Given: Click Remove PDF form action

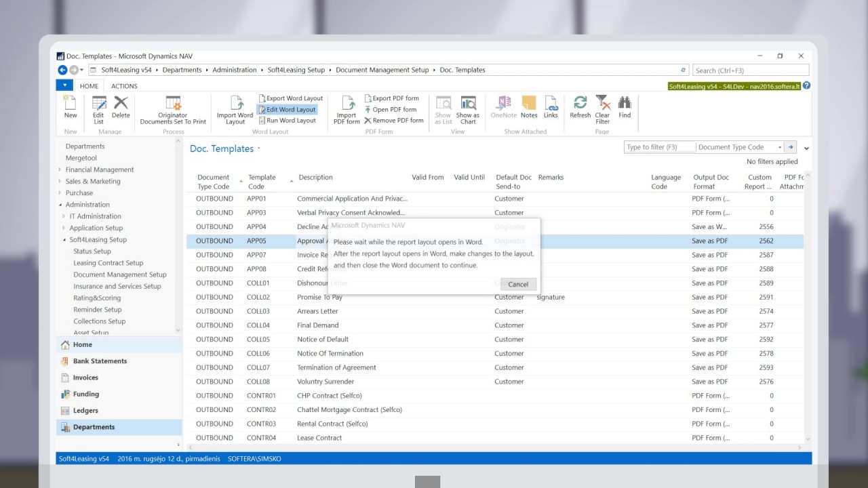Looking at the screenshot, I should point(394,120).
